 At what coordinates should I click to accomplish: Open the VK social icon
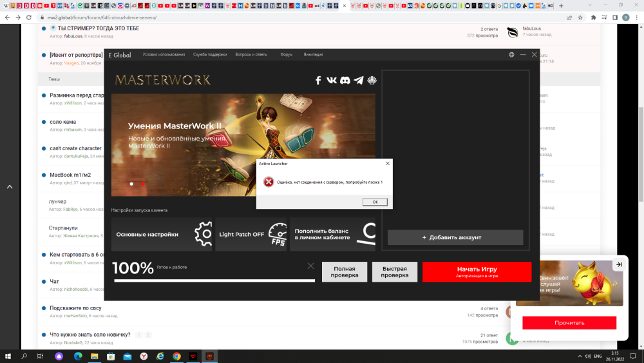[332, 81]
